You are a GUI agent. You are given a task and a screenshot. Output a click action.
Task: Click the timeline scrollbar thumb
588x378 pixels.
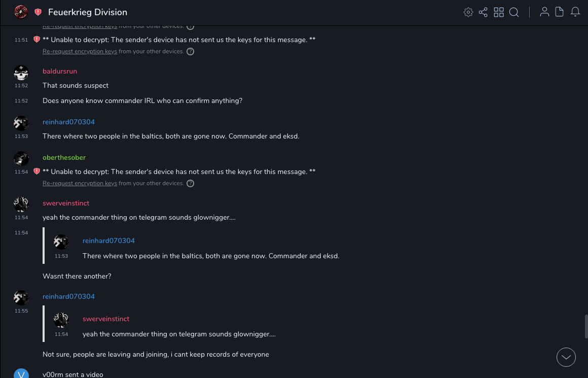pyautogui.click(x=586, y=325)
